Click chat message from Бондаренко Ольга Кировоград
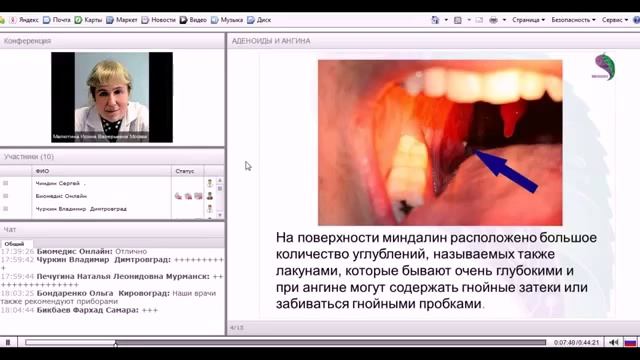Viewport: 640px width, 360px height. pos(109,297)
